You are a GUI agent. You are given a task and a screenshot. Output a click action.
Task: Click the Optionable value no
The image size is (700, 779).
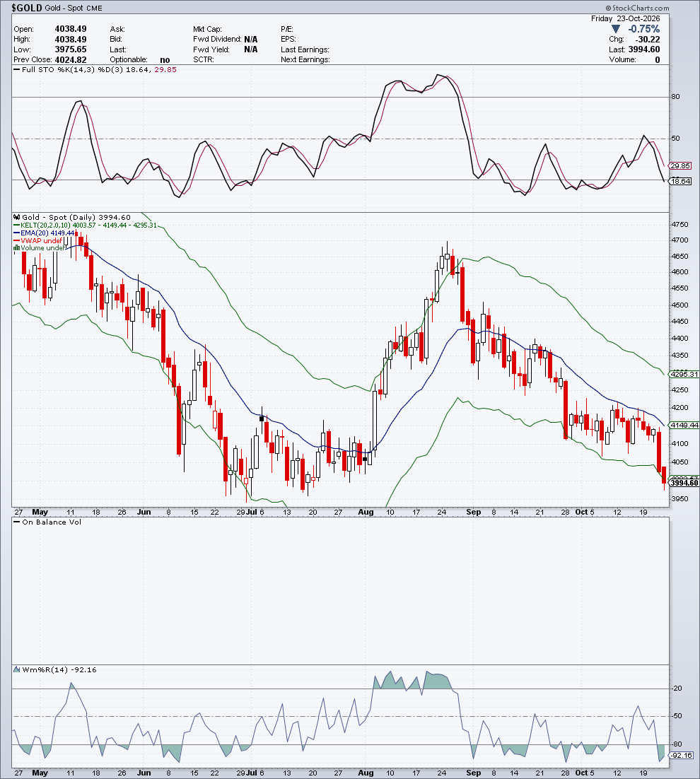click(x=165, y=59)
